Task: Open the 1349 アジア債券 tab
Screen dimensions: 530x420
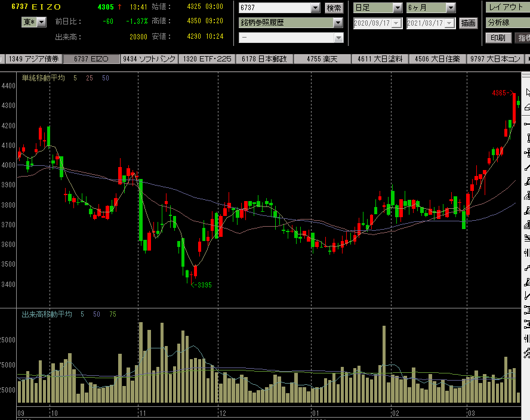Action: (x=35, y=60)
